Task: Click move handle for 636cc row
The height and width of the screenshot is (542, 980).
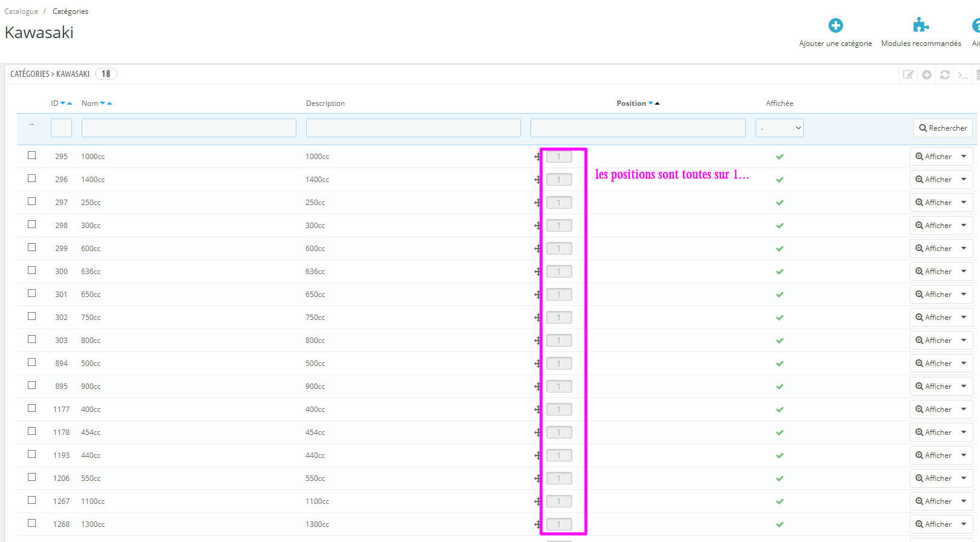Action: pyautogui.click(x=537, y=272)
